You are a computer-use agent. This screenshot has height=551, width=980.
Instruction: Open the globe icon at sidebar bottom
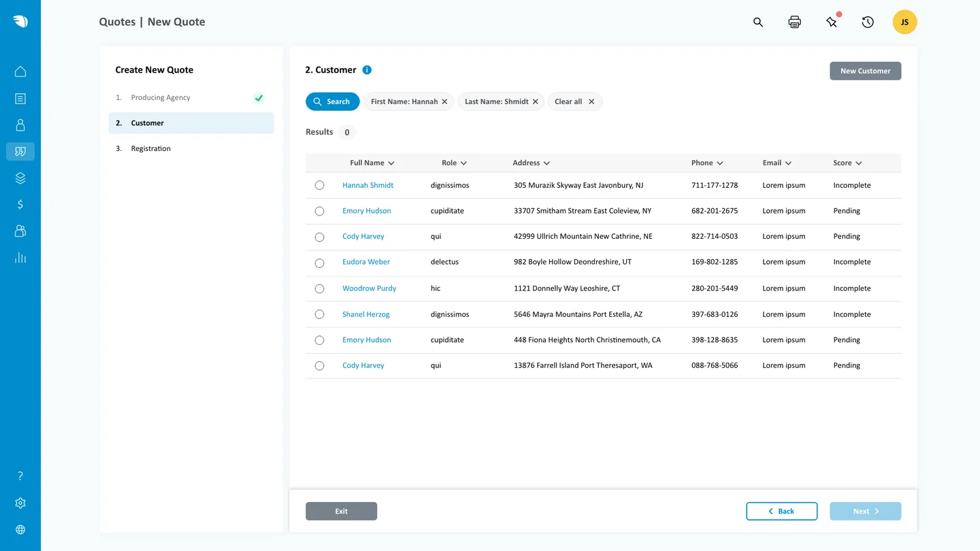20,529
